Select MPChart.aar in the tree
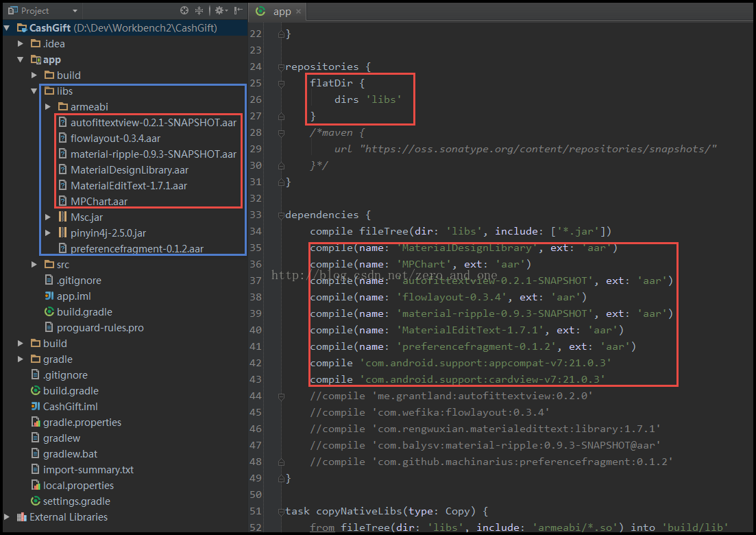Screen dimensions: 756x535 (99, 202)
